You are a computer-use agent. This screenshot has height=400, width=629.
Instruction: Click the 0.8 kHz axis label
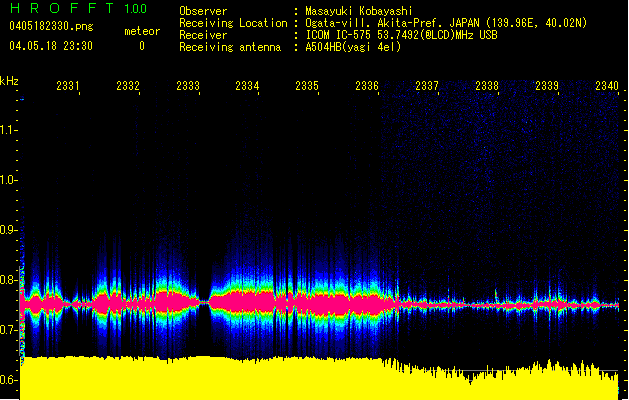point(7,280)
